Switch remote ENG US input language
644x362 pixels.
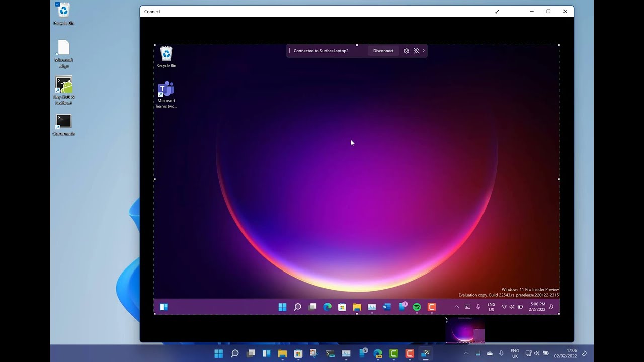[491, 307]
